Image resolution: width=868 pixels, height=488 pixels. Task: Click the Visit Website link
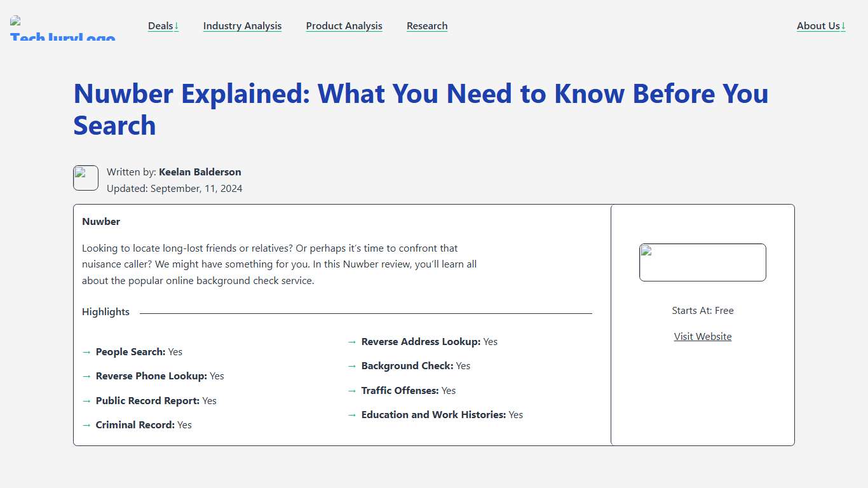coord(702,336)
